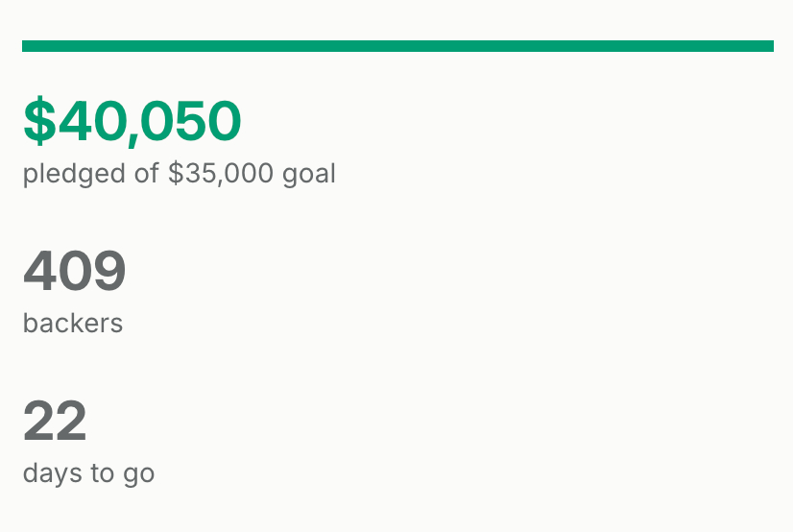Viewport: 793px width, 532px height.
Task: Open the "backers" label
Action: tap(73, 324)
